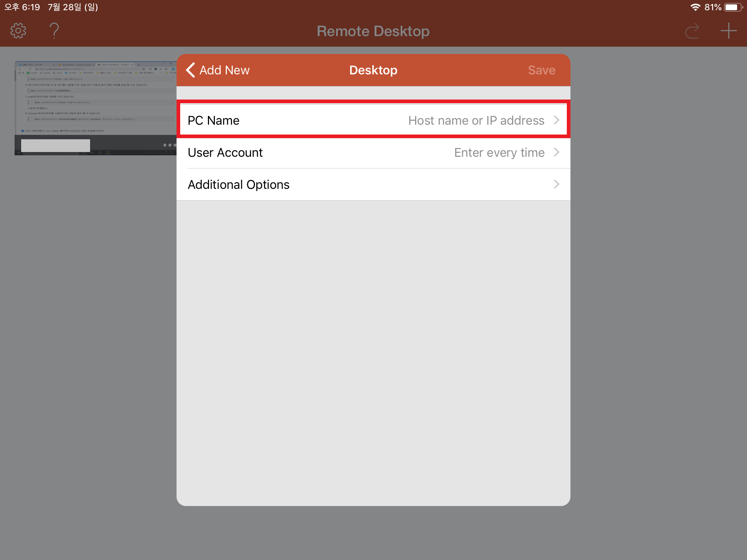Tap the back chevron beside Add New

pyautogui.click(x=190, y=70)
